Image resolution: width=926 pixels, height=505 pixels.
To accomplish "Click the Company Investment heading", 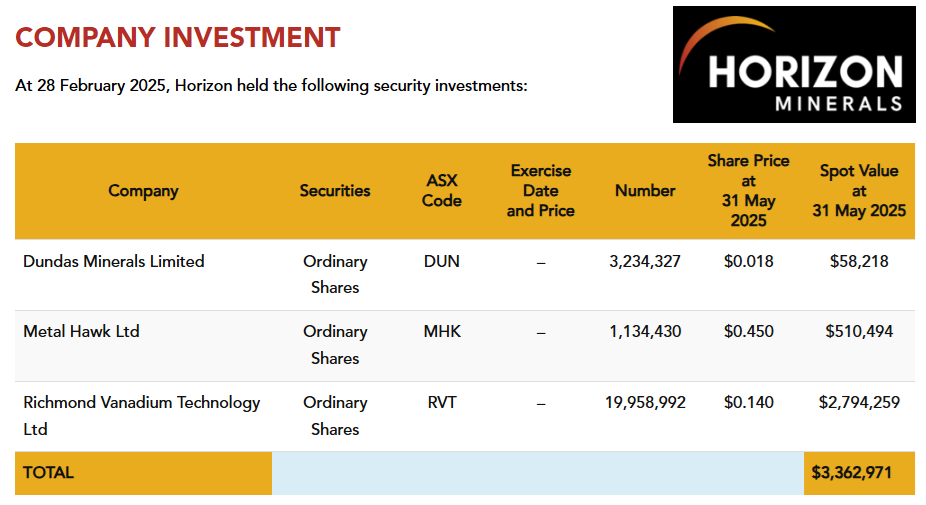I will 178,38.
